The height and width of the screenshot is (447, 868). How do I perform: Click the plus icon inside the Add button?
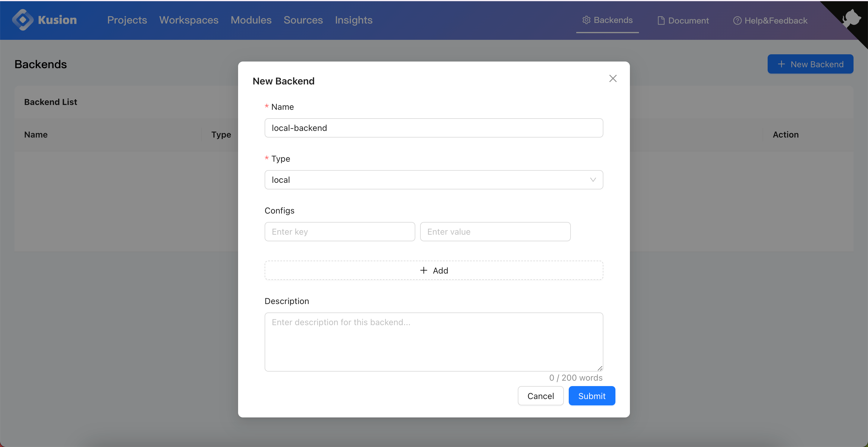(x=423, y=270)
